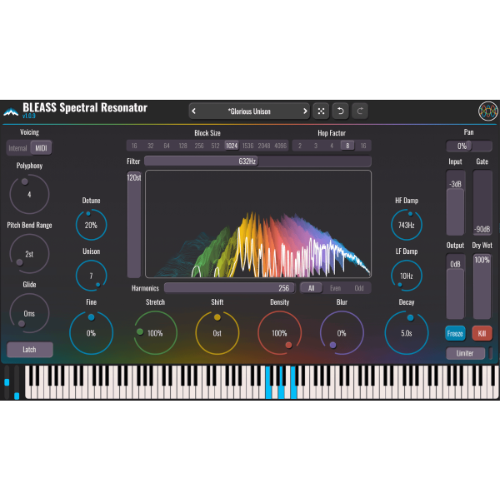This screenshot has height=500, width=500.
Task: Click the purple Blur knob
Action: (x=342, y=333)
